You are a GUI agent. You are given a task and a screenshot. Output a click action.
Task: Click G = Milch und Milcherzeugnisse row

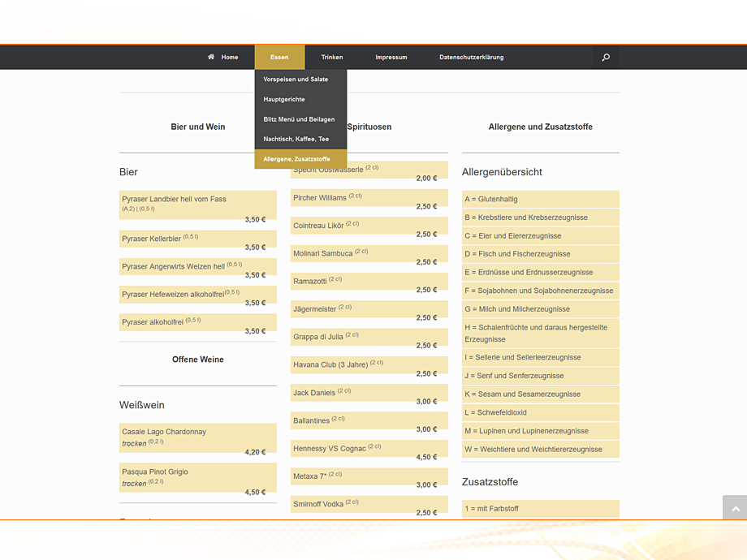pyautogui.click(x=541, y=309)
